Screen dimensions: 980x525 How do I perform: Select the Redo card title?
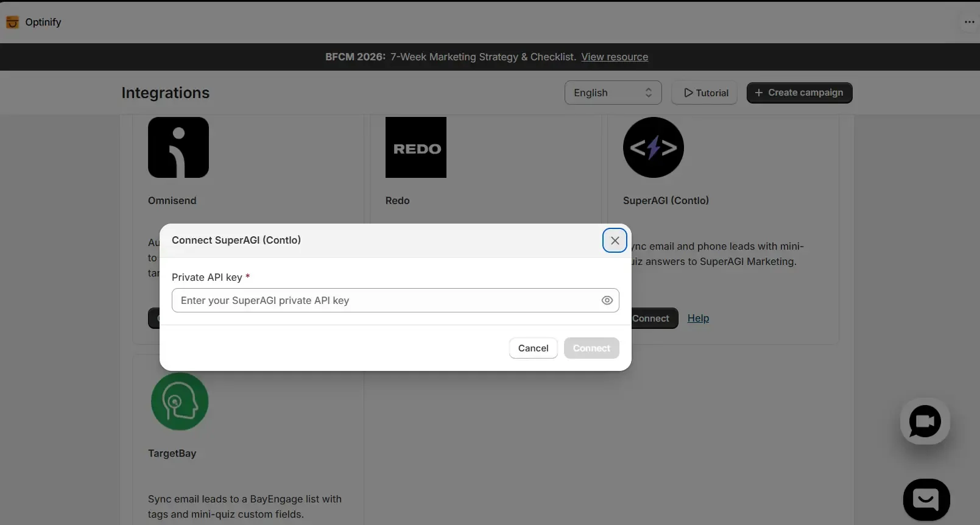click(x=398, y=200)
